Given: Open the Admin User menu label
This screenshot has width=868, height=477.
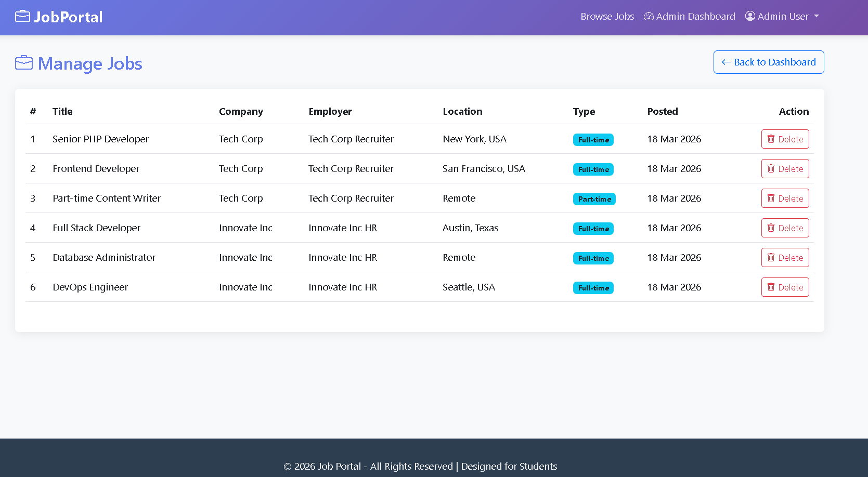Looking at the screenshot, I should coord(783,16).
